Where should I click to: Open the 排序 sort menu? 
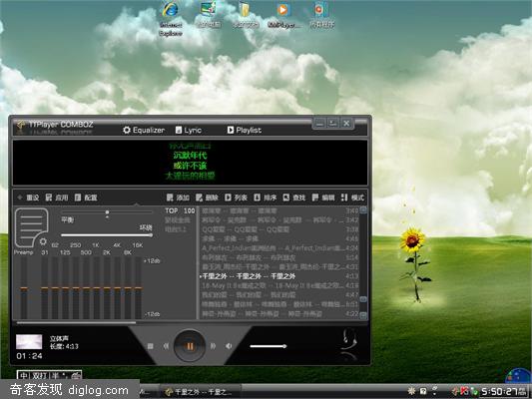(x=266, y=198)
